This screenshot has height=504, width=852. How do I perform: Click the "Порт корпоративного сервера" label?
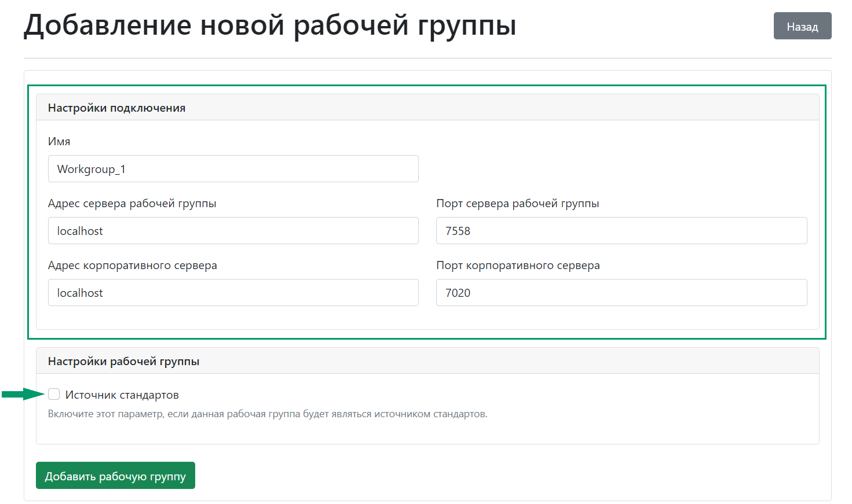[518, 265]
